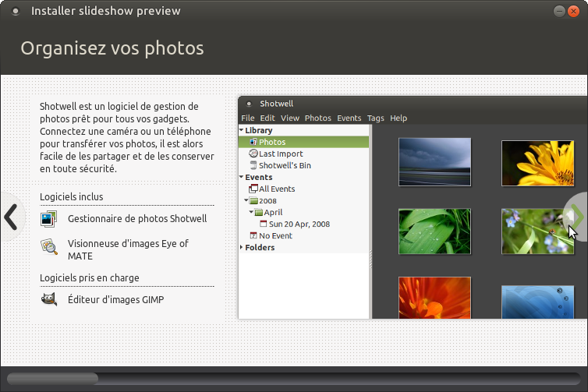Select the yellow flower thumbnail
The image size is (588, 392).
537,163
